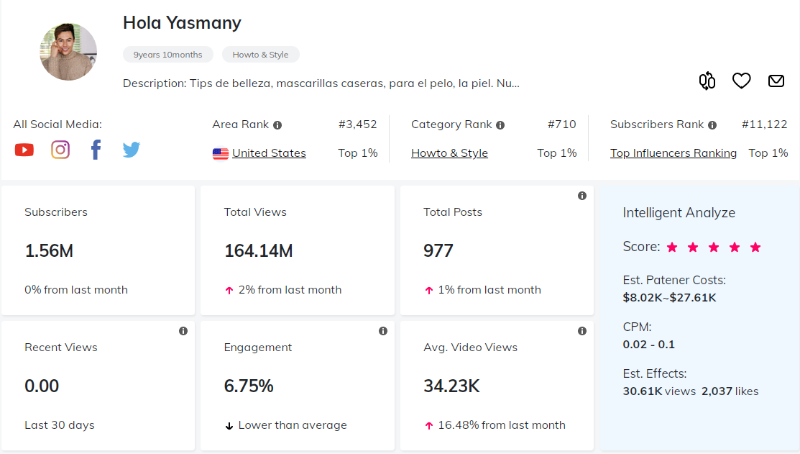Click info icon on Avg. Video Views card
Viewport: 800px width, 454px height.
click(582, 331)
